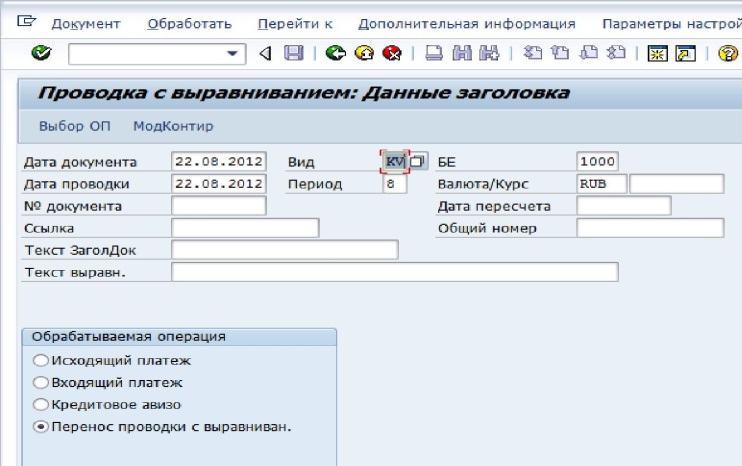Click the Текст ЗаголДок input field
Image resolution: width=742 pixels, height=466 pixels.
285,250
